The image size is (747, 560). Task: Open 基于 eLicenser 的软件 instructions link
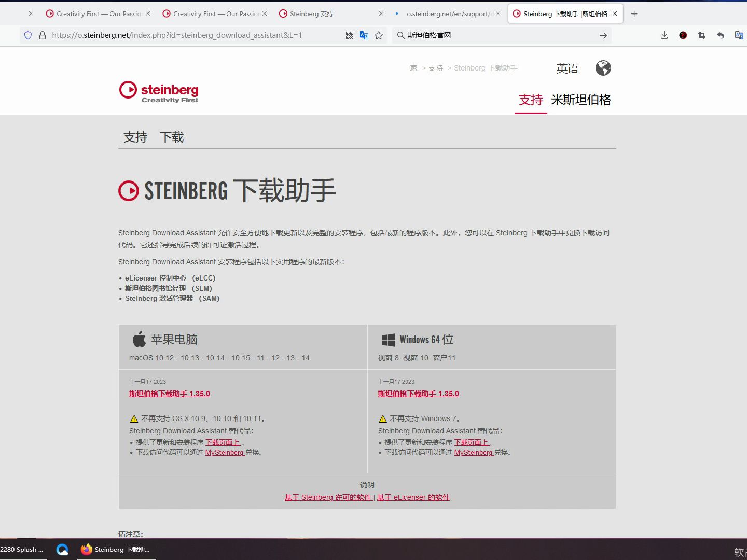tap(413, 497)
